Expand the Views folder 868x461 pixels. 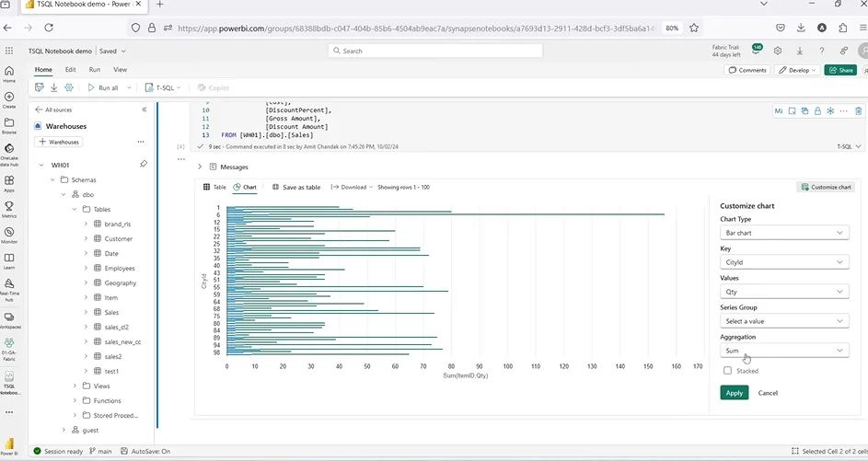point(75,386)
